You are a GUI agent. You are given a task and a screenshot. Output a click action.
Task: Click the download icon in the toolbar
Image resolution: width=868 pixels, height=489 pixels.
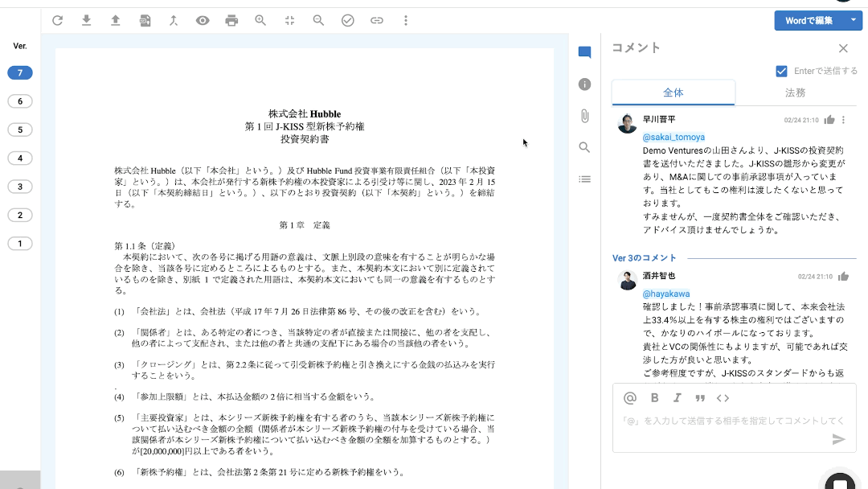86,20
